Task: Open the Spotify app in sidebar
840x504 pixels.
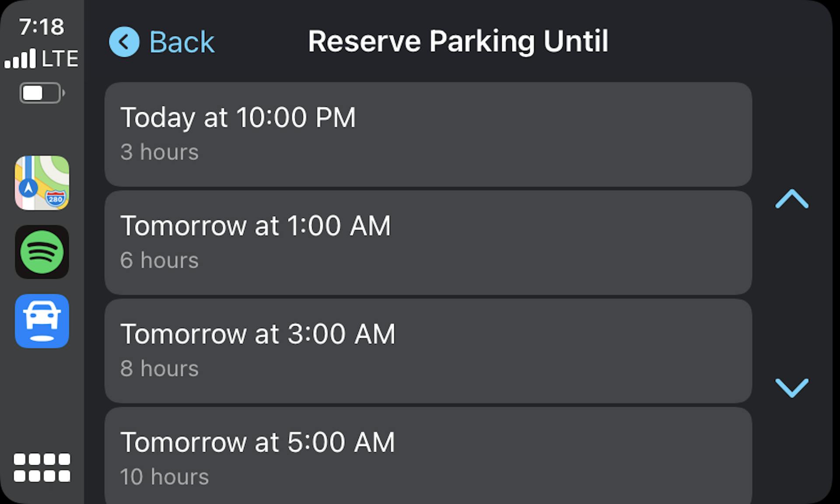Action: pos(42,252)
